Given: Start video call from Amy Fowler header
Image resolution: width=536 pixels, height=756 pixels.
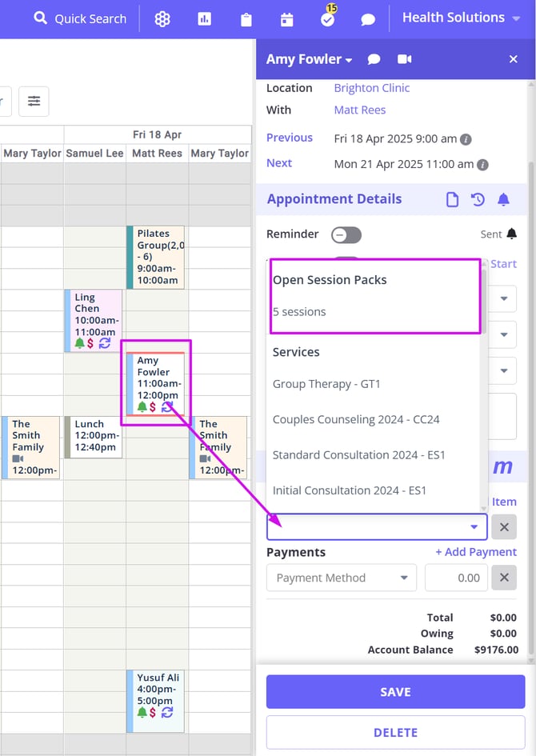Looking at the screenshot, I should point(405,59).
